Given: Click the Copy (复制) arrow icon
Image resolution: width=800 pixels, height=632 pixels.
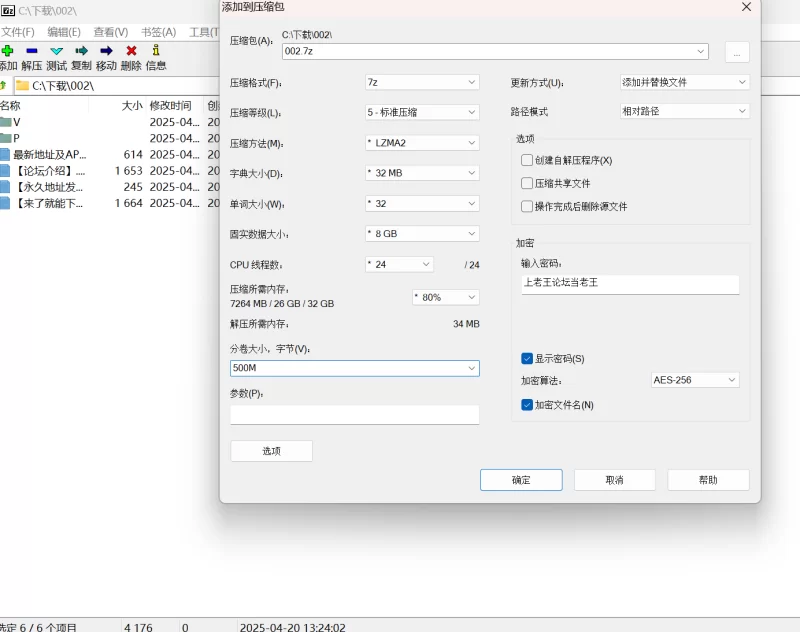Looking at the screenshot, I should tap(81, 50).
